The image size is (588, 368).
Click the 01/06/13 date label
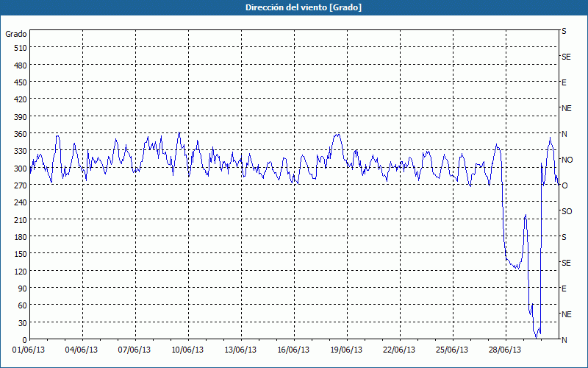coord(29,350)
